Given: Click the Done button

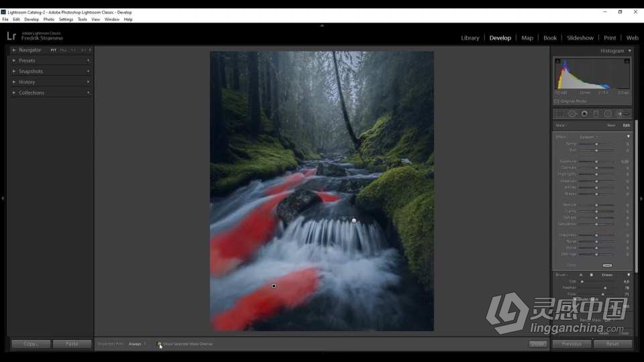Looking at the screenshot, I should 537,344.
